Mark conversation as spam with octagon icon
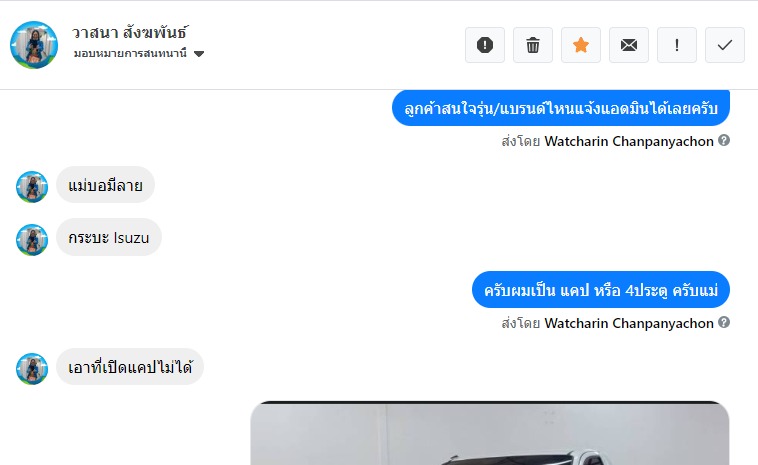The image size is (758, 465). pos(485,45)
